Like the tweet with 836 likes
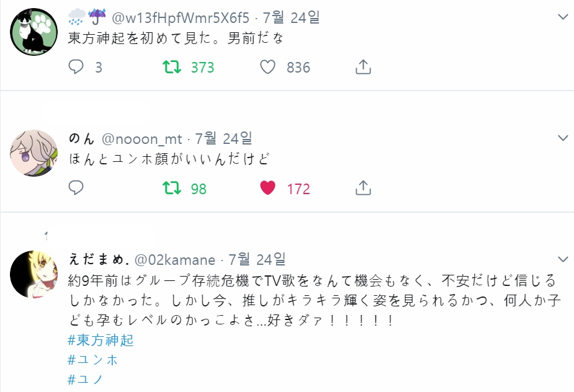Viewport: 574px width, 392px height. tap(267, 67)
